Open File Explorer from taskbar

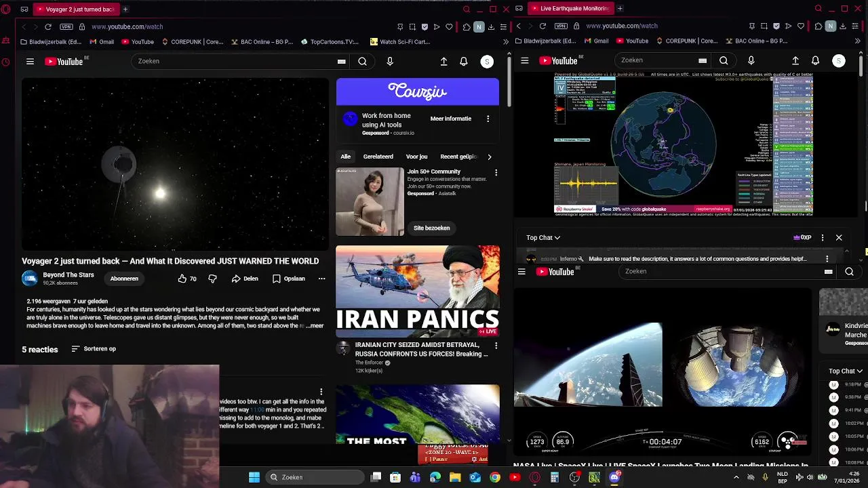pyautogui.click(x=455, y=477)
